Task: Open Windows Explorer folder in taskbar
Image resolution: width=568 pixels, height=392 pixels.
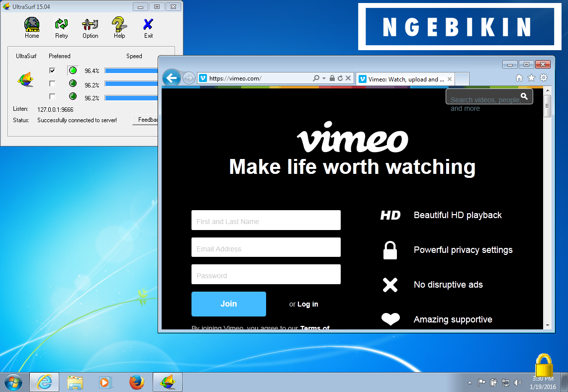Action: (75, 382)
